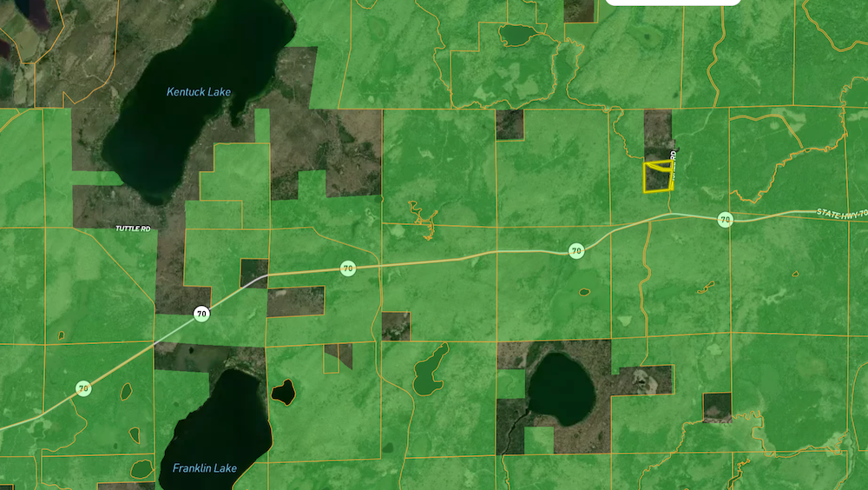Click the round unnamed lake east of Franklin Lake
Screen dimensions: 868x490
tap(562, 390)
